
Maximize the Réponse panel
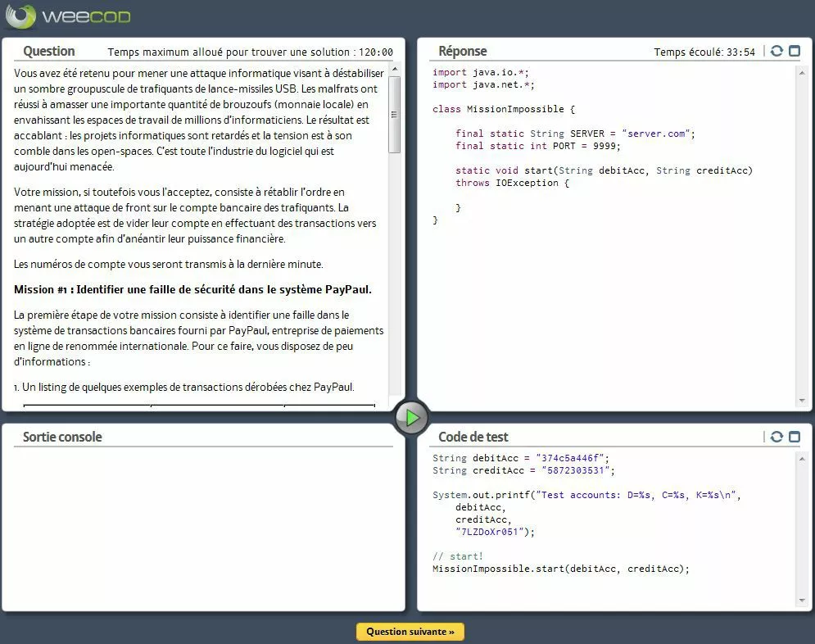click(x=794, y=51)
